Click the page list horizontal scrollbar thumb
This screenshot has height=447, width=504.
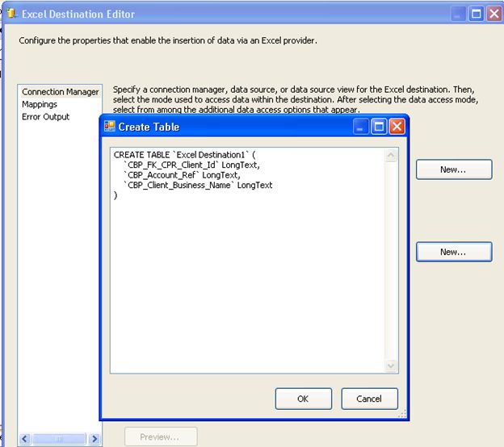point(60,439)
